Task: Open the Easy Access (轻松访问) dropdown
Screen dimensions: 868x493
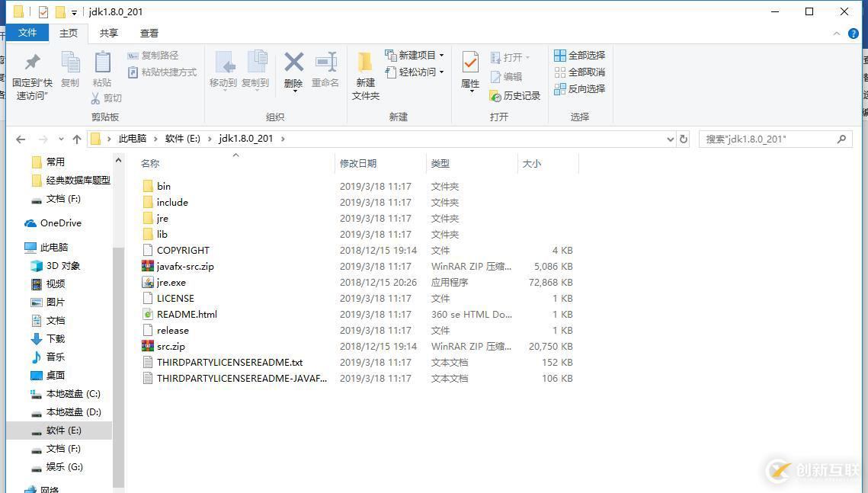Action: pos(414,72)
